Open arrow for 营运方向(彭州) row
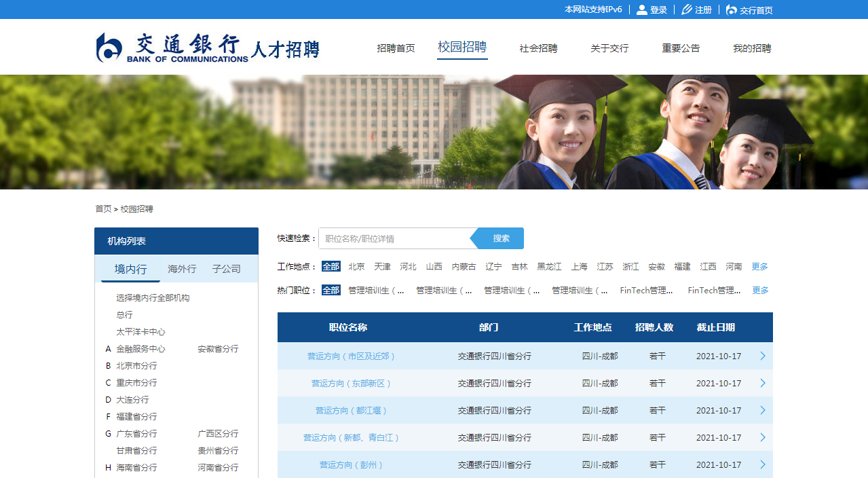The width and height of the screenshot is (868, 478). [x=763, y=464]
